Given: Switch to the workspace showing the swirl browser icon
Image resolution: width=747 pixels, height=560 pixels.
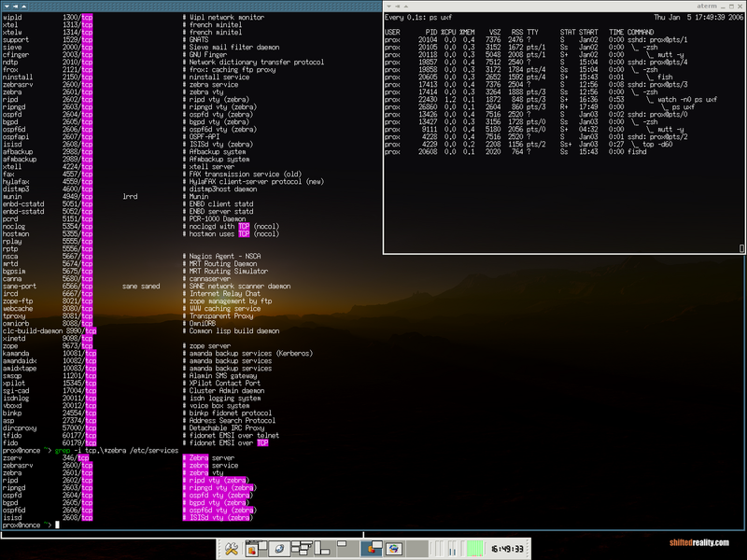Looking at the screenshot, I should coord(394,549).
